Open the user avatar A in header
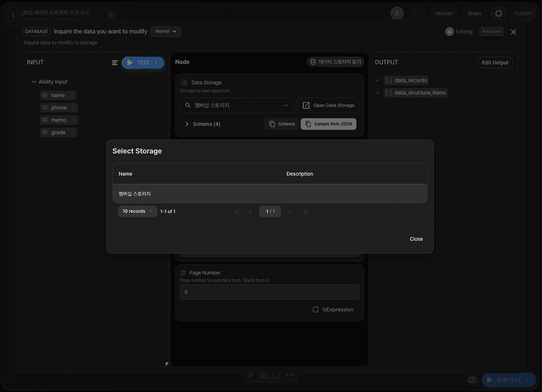542x392 pixels. tap(397, 13)
